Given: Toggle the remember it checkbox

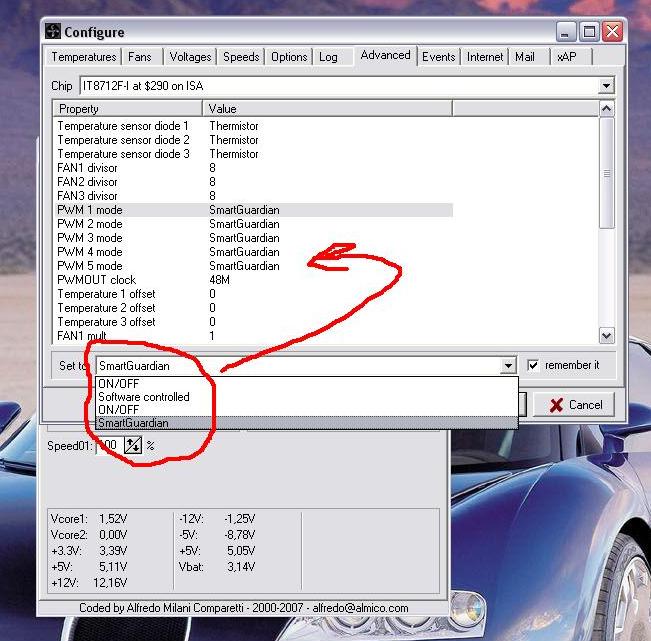Looking at the screenshot, I should [533, 365].
